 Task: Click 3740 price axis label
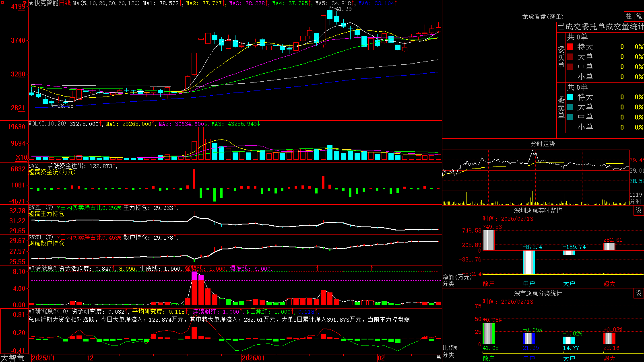click(x=19, y=40)
